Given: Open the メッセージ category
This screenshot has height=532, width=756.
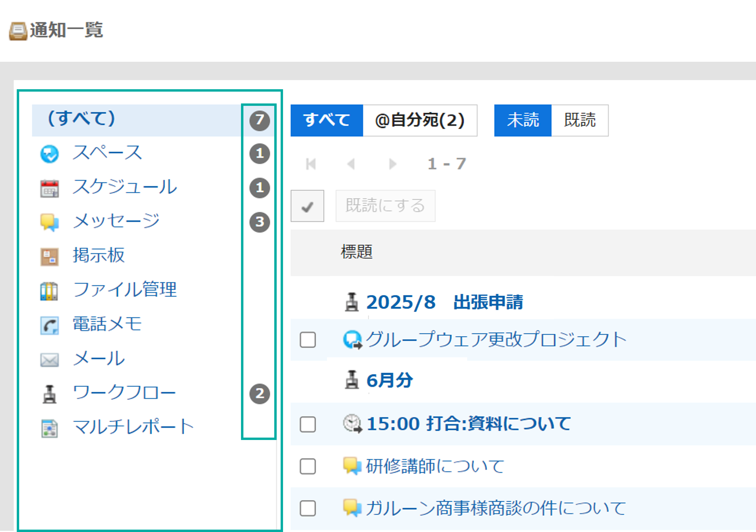Looking at the screenshot, I should (x=116, y=221).
